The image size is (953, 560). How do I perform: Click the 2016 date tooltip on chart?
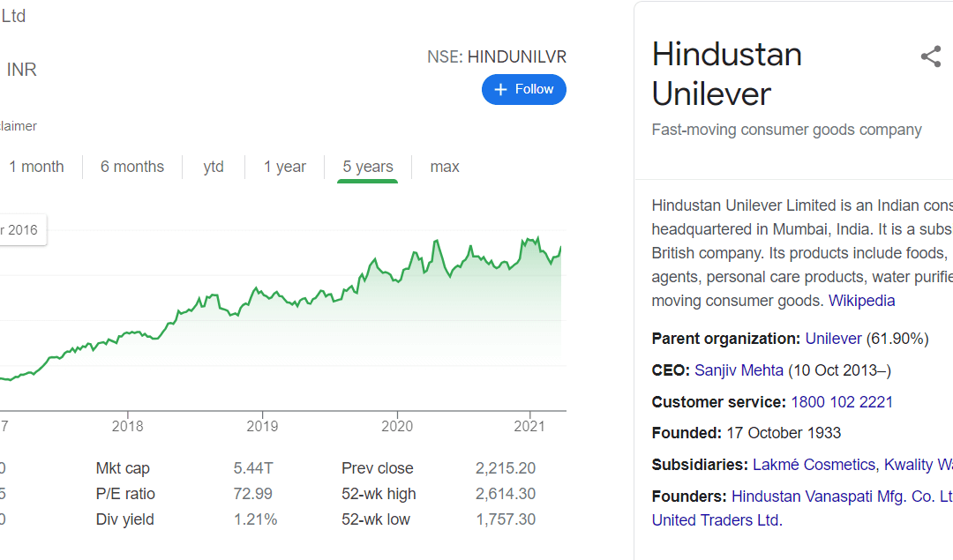(22, 230)
